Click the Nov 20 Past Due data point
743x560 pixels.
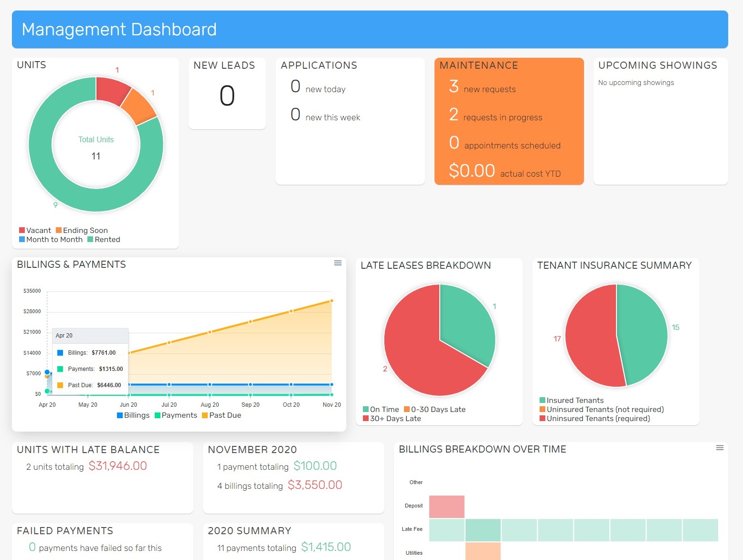[331, 301]
